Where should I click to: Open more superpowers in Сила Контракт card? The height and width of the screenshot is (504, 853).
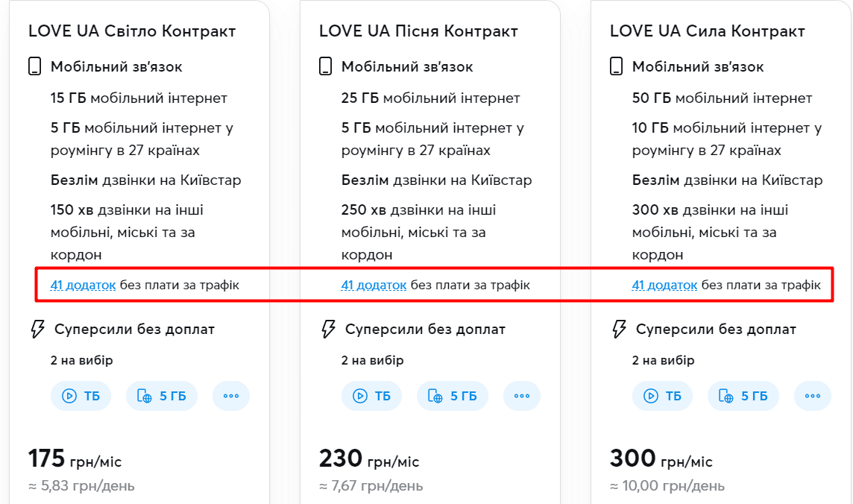(813, 396)
